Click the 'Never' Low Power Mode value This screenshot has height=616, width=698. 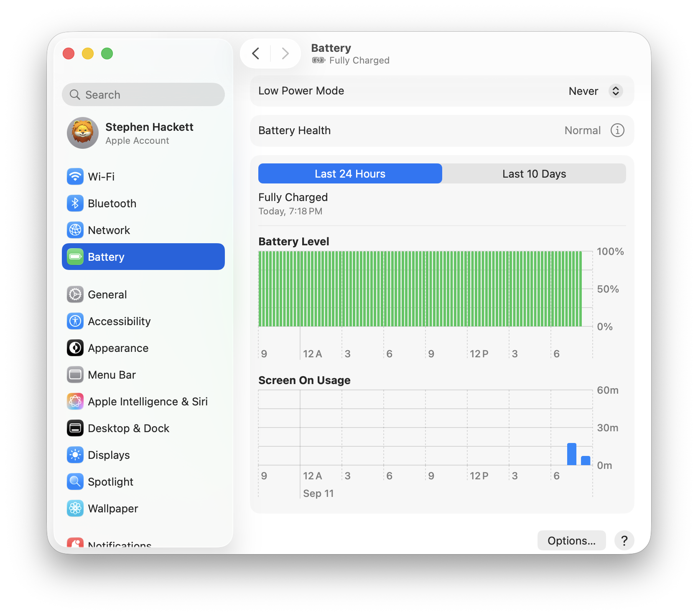click(x=583, y=91)
